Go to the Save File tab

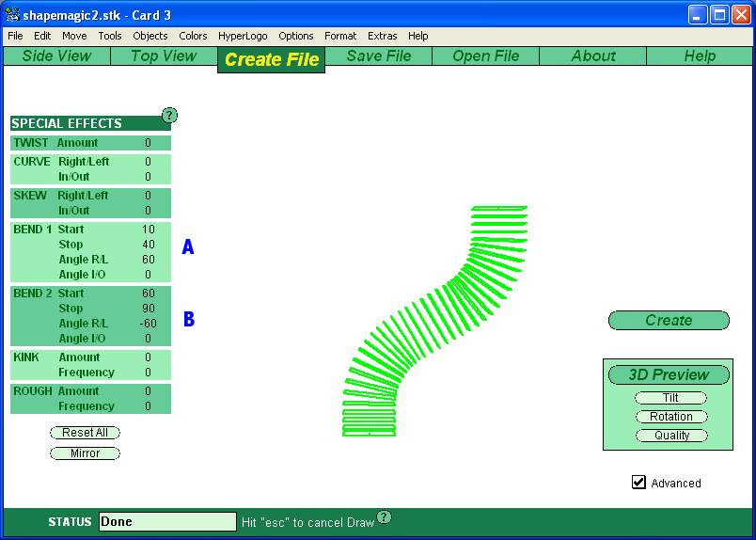pos(378,56)
